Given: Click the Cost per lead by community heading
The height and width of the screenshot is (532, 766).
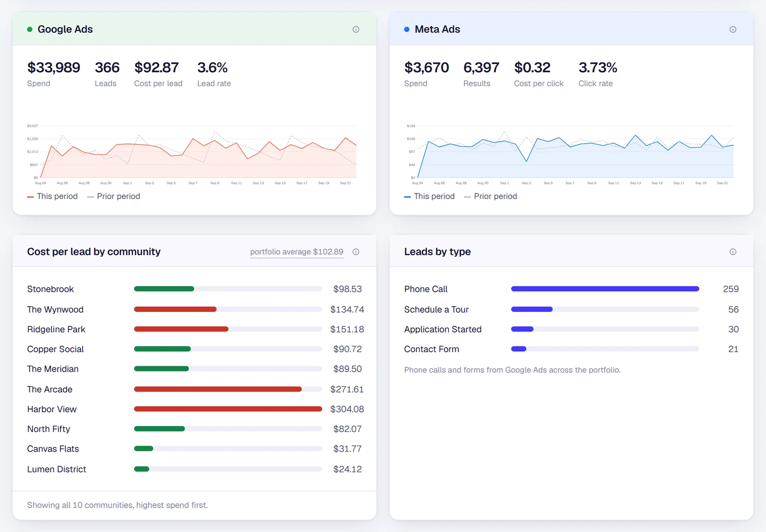Looking at the screenshot, I should (94, 252).
